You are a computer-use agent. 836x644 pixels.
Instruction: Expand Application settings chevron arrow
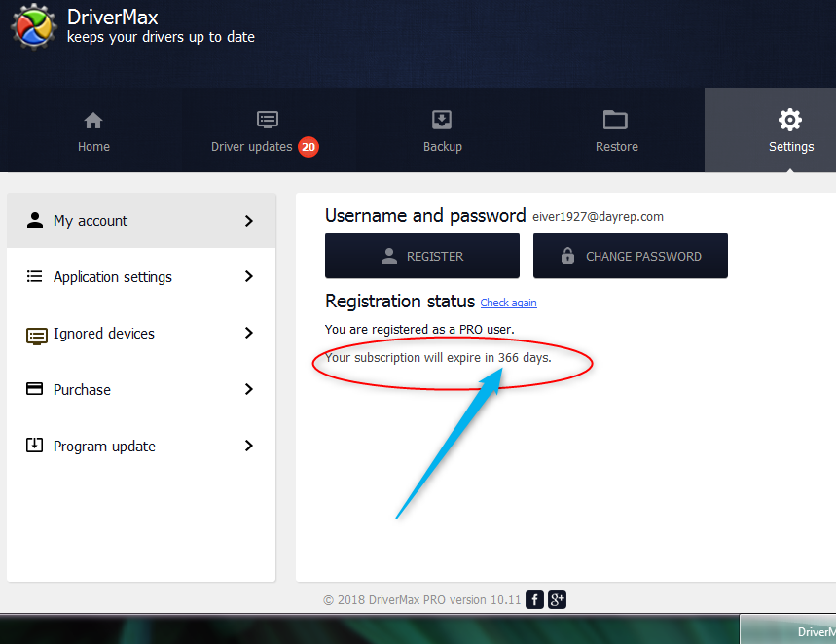pyautogui.click(x=248, y=276)
